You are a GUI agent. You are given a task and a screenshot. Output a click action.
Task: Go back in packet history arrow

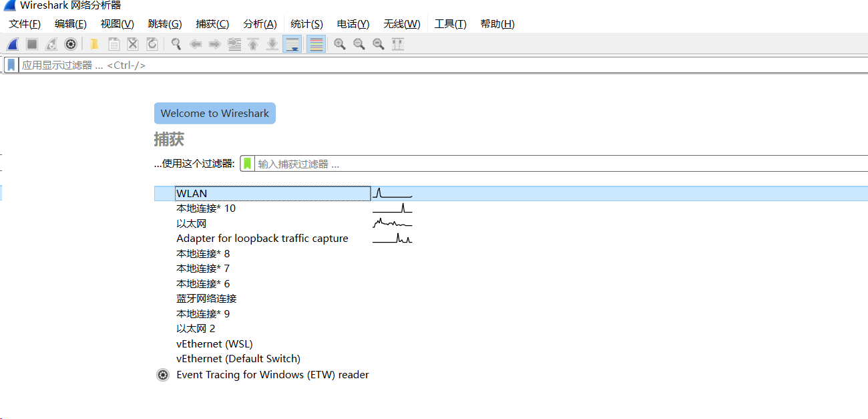pos(196,44)
